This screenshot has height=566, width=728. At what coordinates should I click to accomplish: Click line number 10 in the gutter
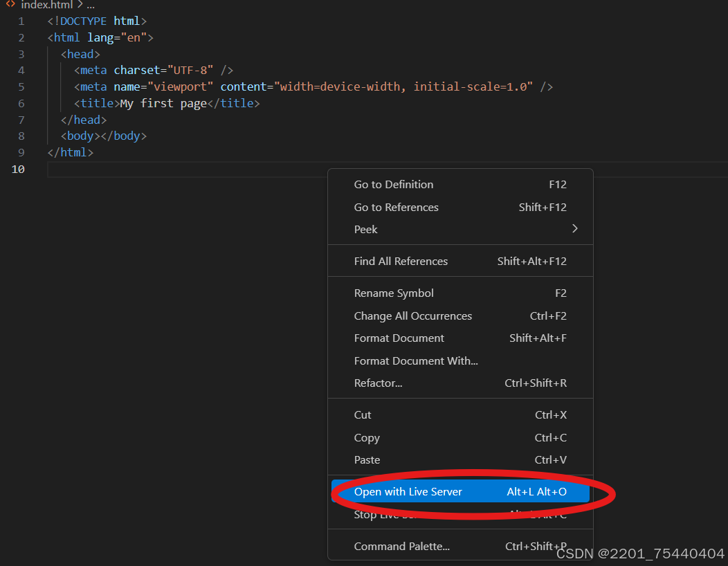point(18,169)
